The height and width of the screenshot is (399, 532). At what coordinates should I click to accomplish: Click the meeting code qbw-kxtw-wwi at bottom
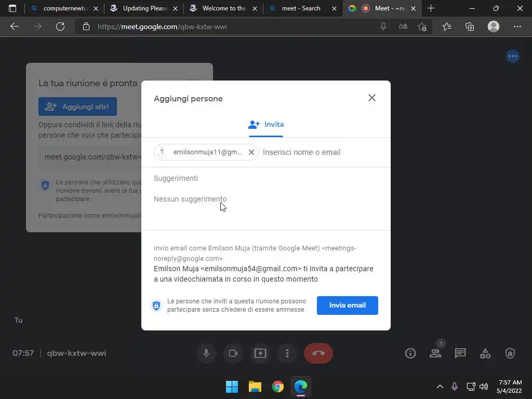[x=76, y=353]
